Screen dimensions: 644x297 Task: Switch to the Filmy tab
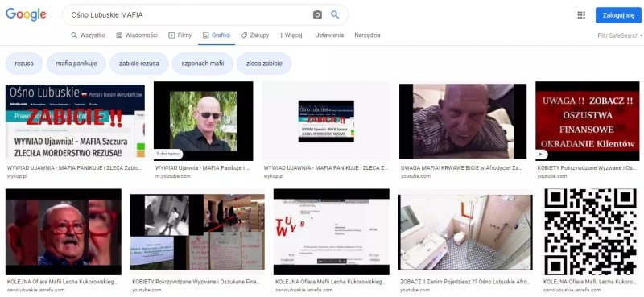[180, 35]
